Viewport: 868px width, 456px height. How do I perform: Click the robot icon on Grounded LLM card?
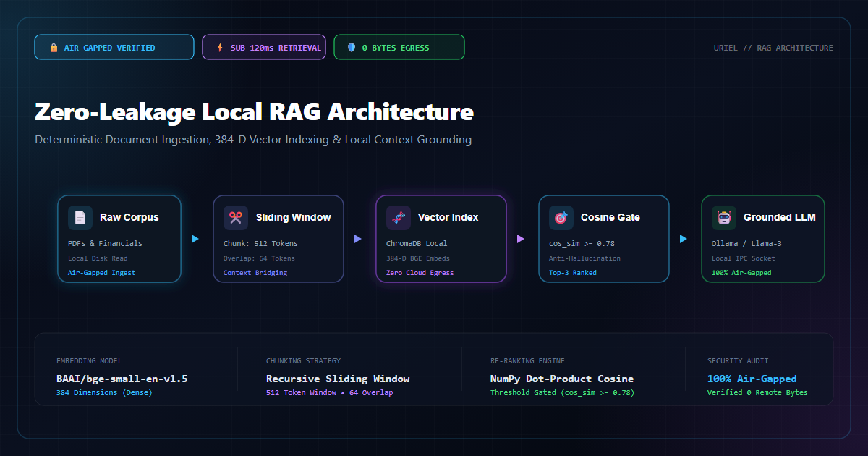coord(724,217)
